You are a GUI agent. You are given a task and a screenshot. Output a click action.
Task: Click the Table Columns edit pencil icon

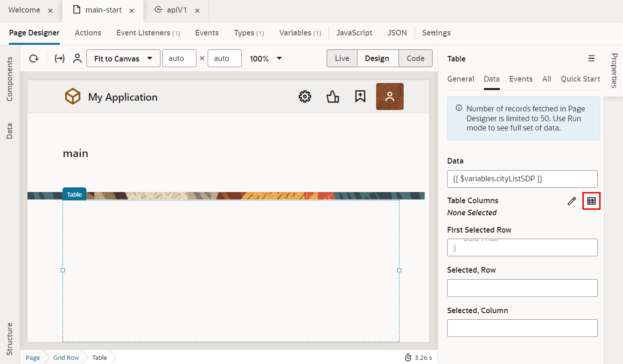572,201
